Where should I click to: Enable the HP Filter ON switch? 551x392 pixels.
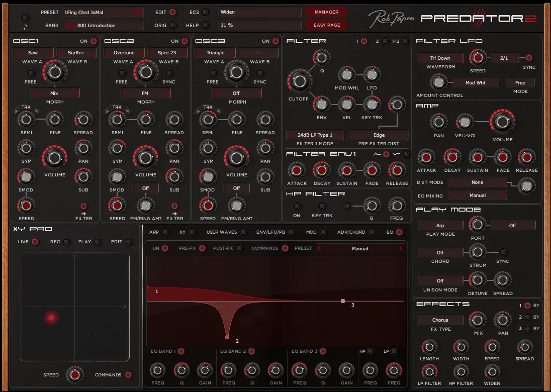297,206
